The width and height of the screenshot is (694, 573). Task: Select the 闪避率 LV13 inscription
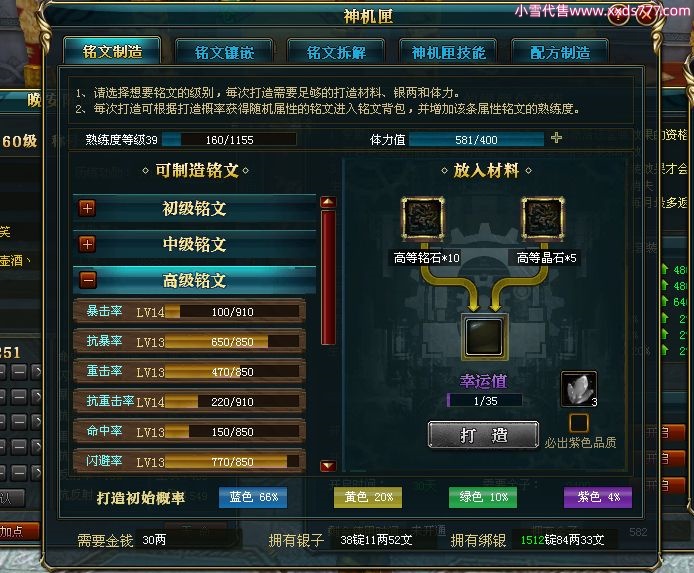189,461
